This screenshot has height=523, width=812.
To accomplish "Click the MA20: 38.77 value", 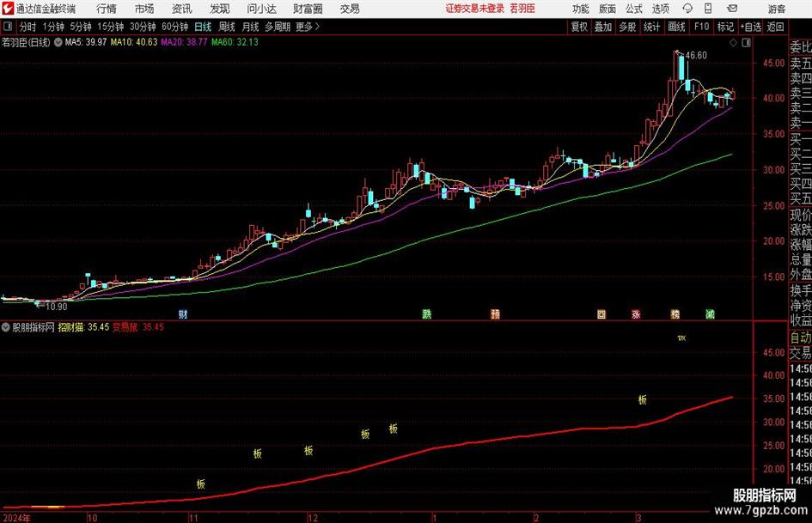I will (185, 42).
